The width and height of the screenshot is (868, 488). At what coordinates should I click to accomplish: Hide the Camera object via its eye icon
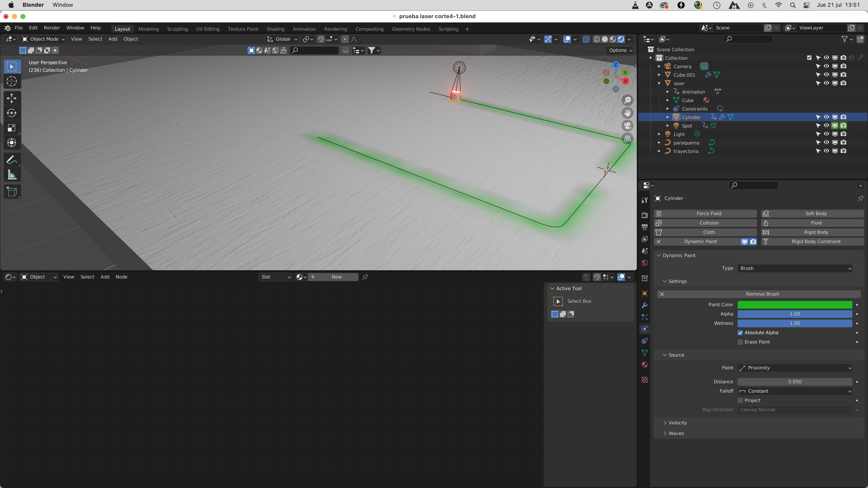[x=826, y=66]
